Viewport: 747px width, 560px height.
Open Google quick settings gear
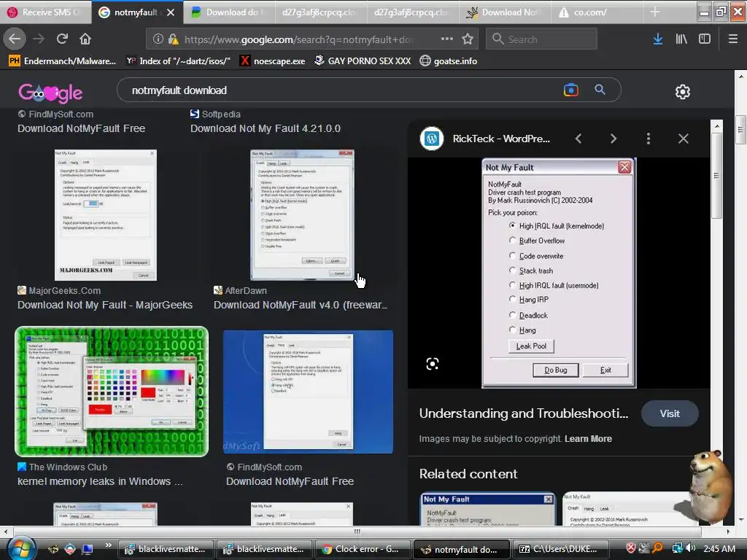(683, 91)
